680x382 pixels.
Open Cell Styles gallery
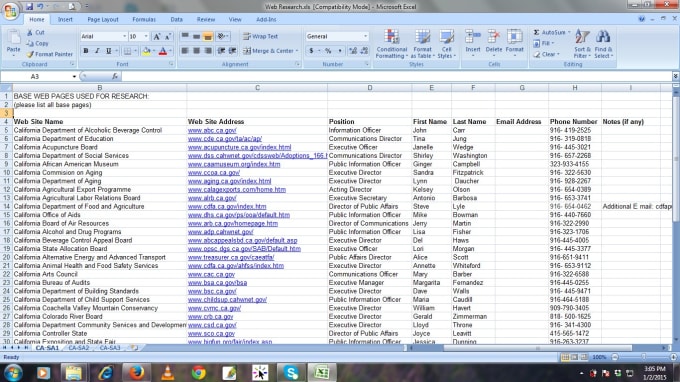(446, 44)
